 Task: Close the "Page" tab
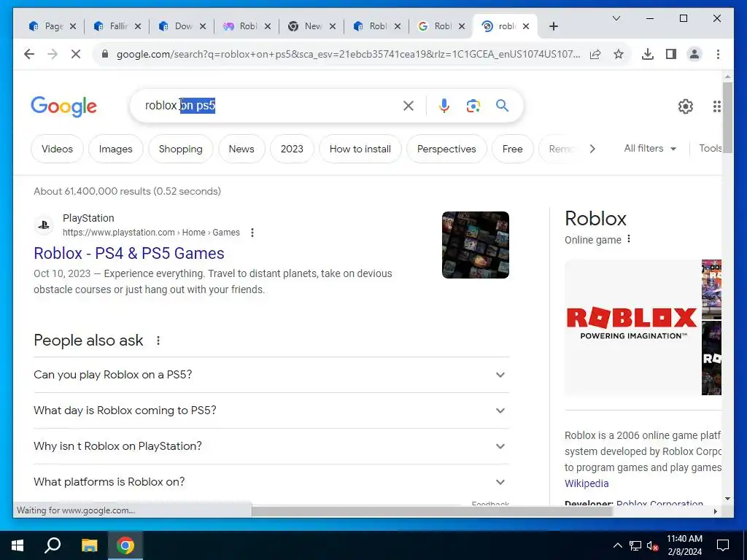click(x=73, y=27)
